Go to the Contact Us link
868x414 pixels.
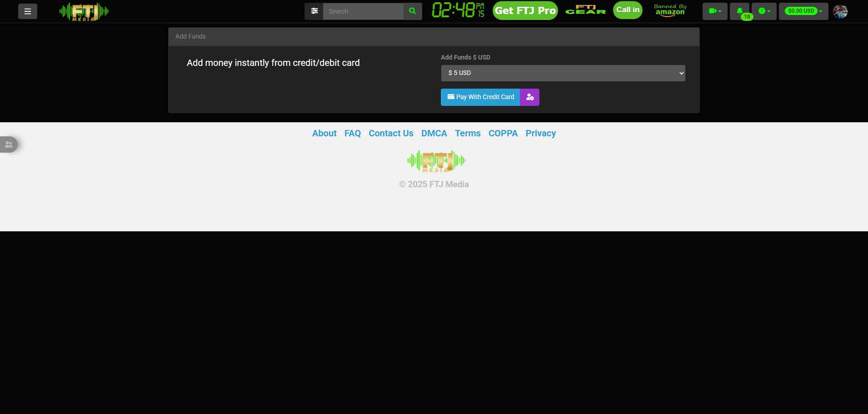(x=391, y=133)
